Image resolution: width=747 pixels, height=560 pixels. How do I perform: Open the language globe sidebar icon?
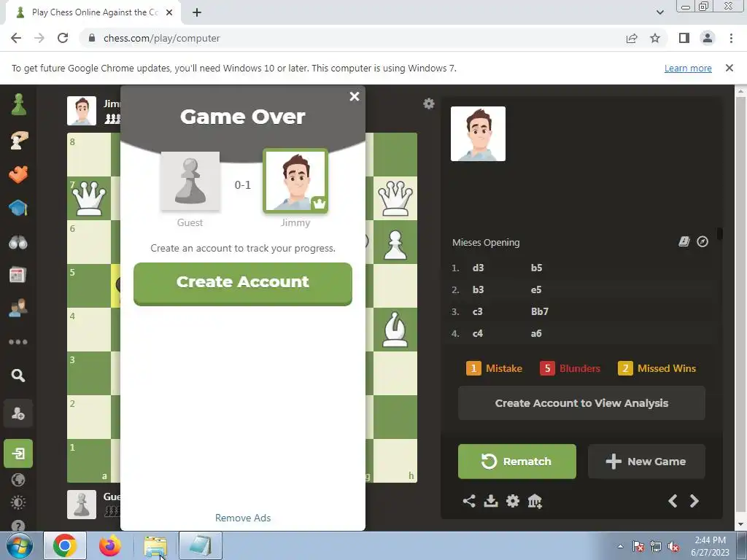point(18,480)
